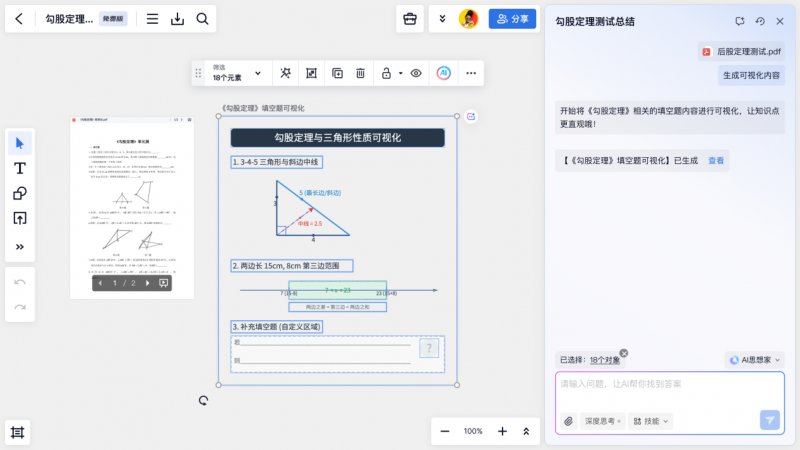The image size is (800, 450).
Task: Click the attachment paperclip in chat box
Action: pyautogui.click(x=569, y=421)
